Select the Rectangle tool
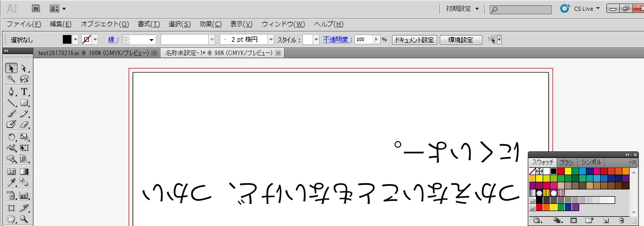 pos(24,103)
